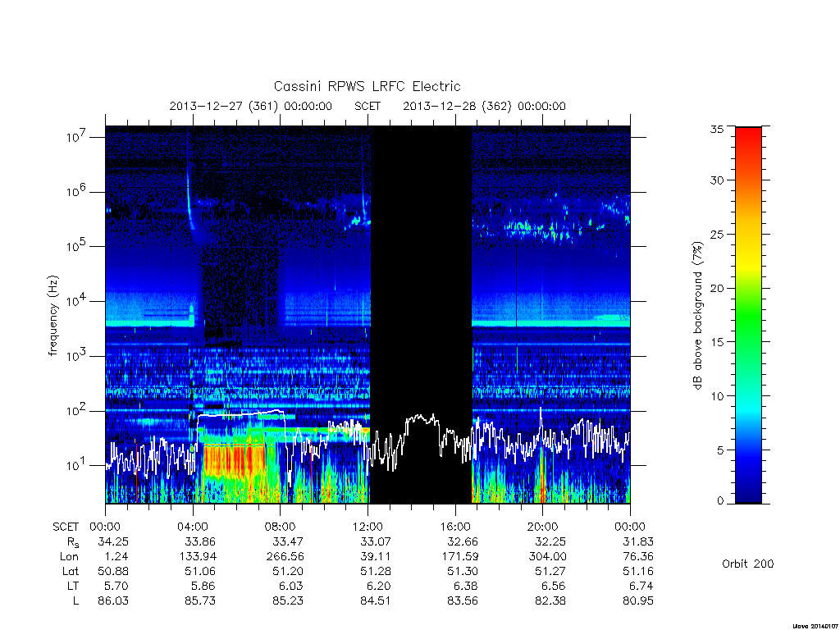Click the 20:00 SCET time label
The height and width of the screenshot is (630, 840).
click(543, 527)
